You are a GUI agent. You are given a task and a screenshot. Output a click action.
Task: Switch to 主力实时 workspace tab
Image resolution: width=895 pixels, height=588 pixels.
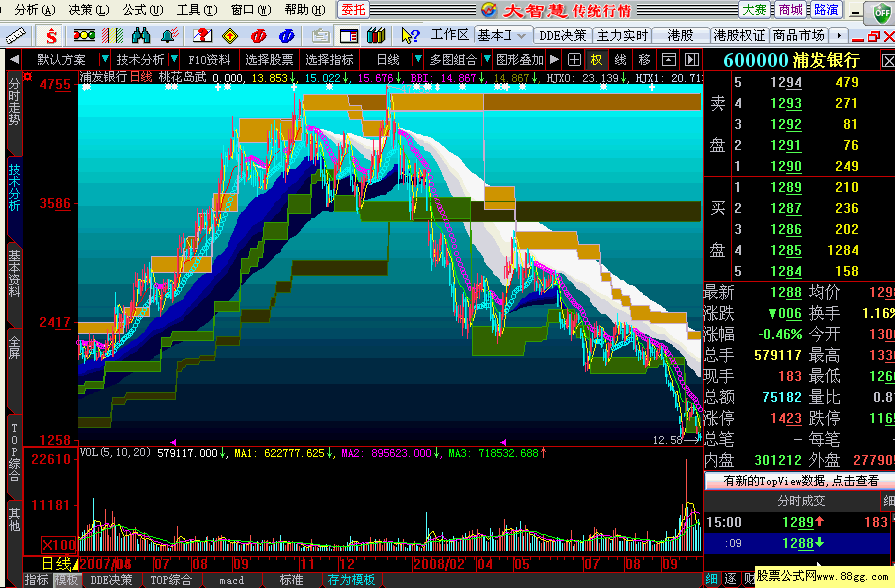coord(622,35)
